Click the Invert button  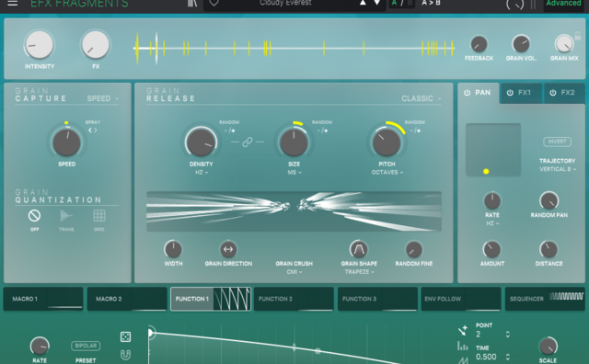(557, 142)
